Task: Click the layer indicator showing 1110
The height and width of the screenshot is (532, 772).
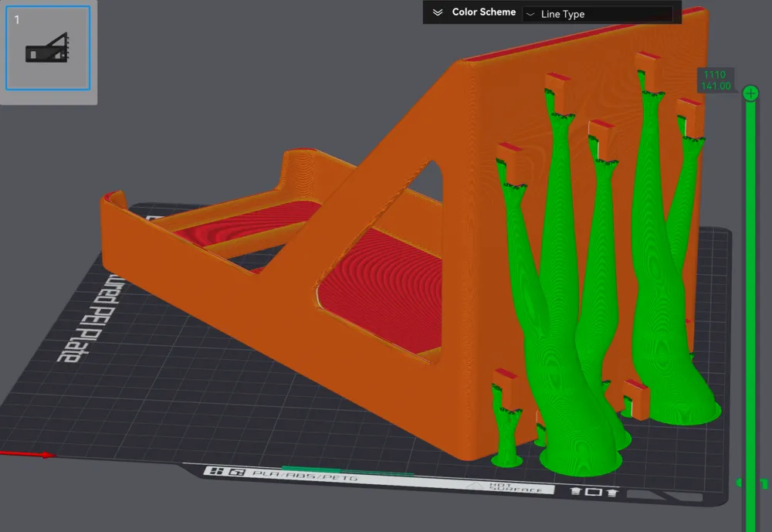Action: (x=713, y=74)
